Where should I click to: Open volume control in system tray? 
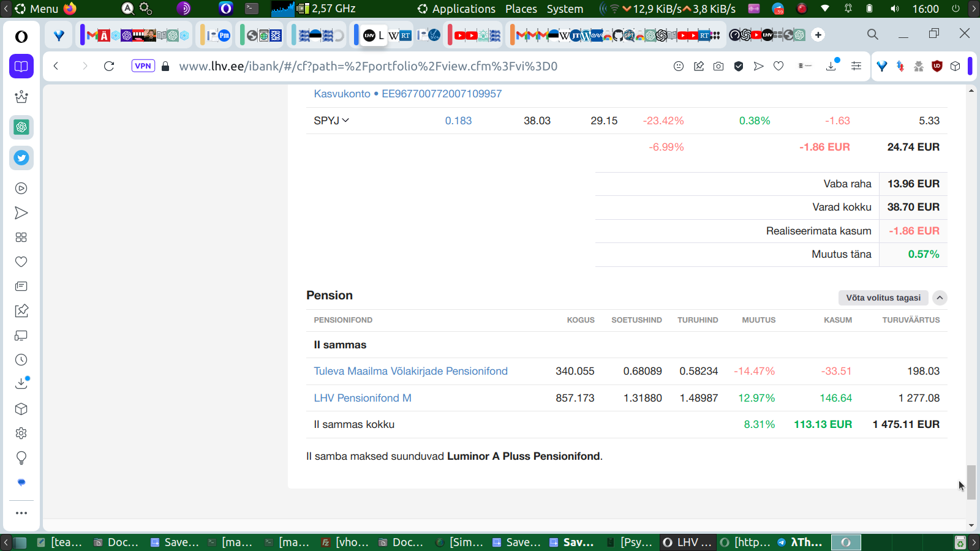pyautogui.click(x=895, y=9)
